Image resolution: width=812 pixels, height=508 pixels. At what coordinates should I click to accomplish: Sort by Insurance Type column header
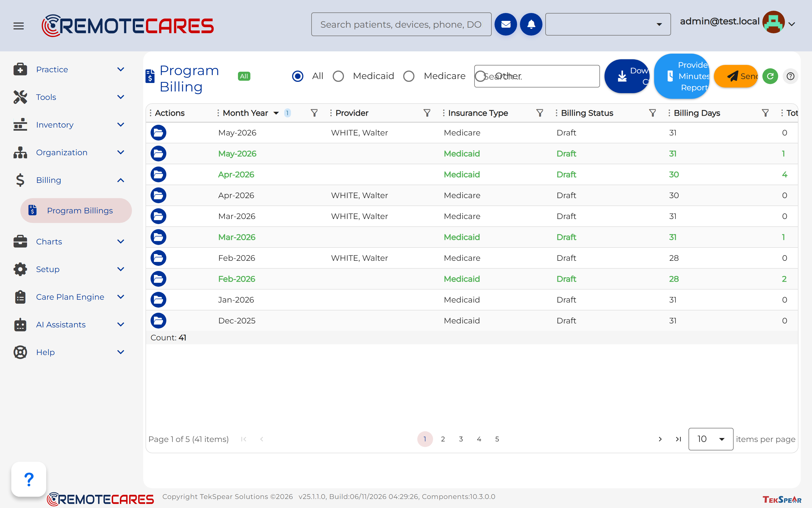click(x=478, y=113)
